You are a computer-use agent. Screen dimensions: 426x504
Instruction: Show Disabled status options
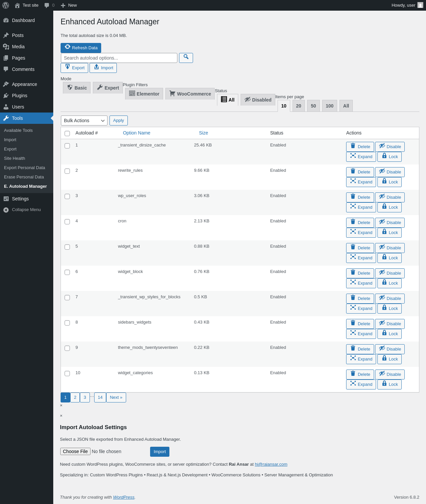click(x=258, y=100)
